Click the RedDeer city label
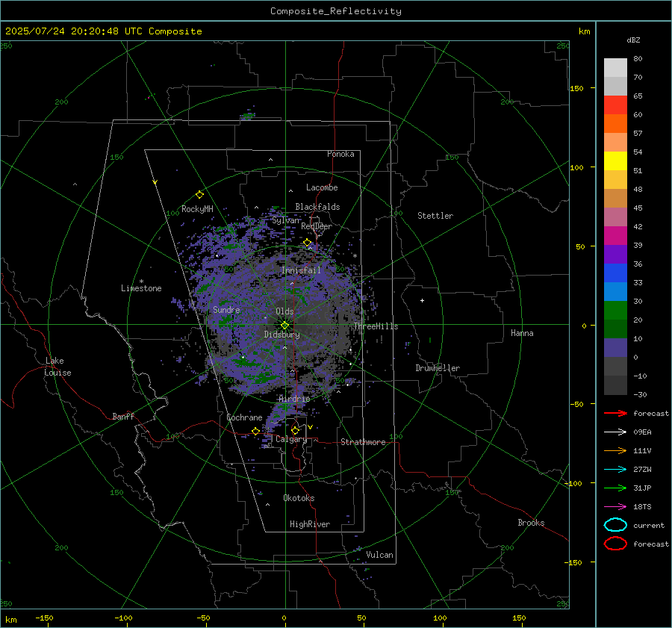Viewport: 672px width, 628px height. pyautogui.click(x=317, y=226)
